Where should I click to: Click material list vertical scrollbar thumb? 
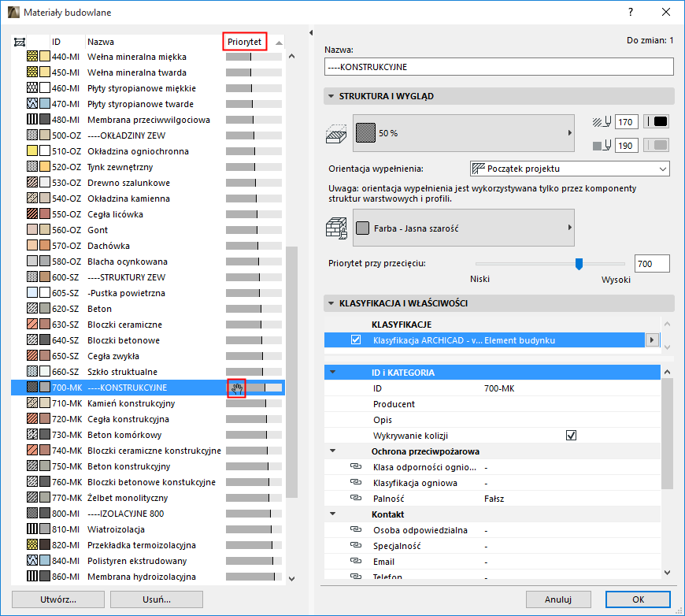(291, 372)
